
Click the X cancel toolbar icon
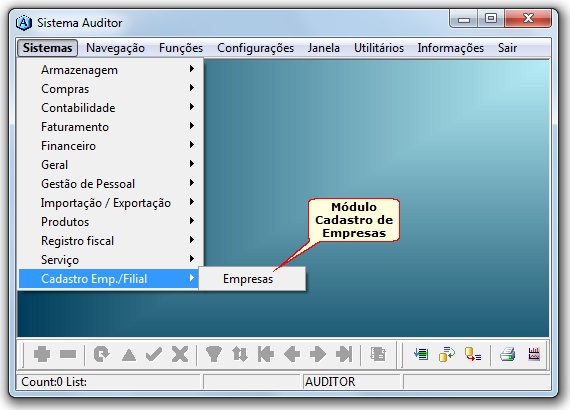[x=180, y=354]
